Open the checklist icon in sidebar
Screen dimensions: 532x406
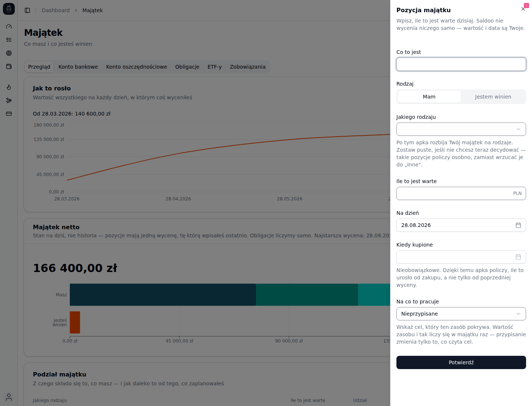[x=9, y=40]
